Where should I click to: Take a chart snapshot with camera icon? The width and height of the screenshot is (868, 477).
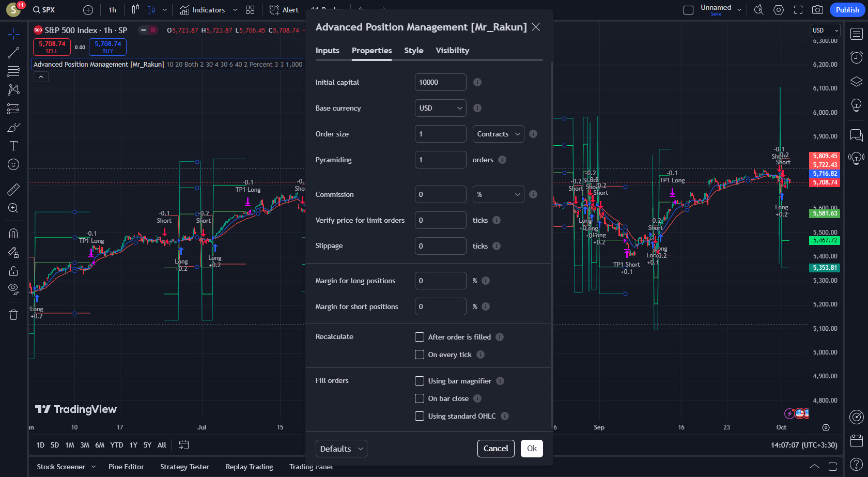[817, 10]
